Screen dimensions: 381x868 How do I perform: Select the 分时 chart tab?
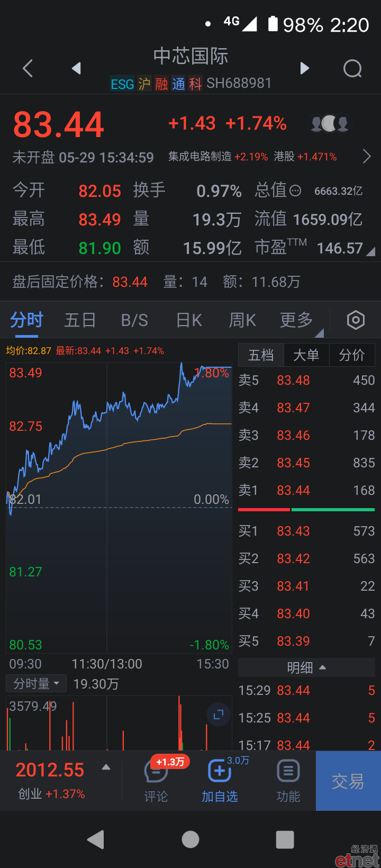point(26,320)
